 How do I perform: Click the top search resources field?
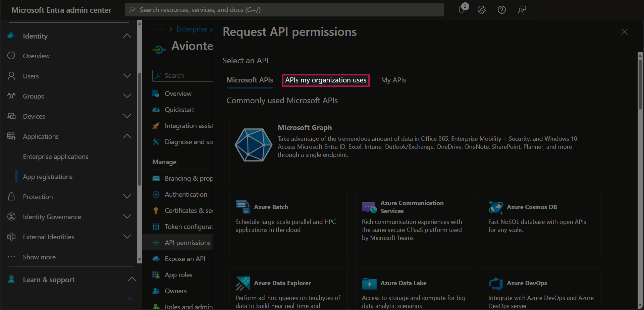[x=284, y=10]
